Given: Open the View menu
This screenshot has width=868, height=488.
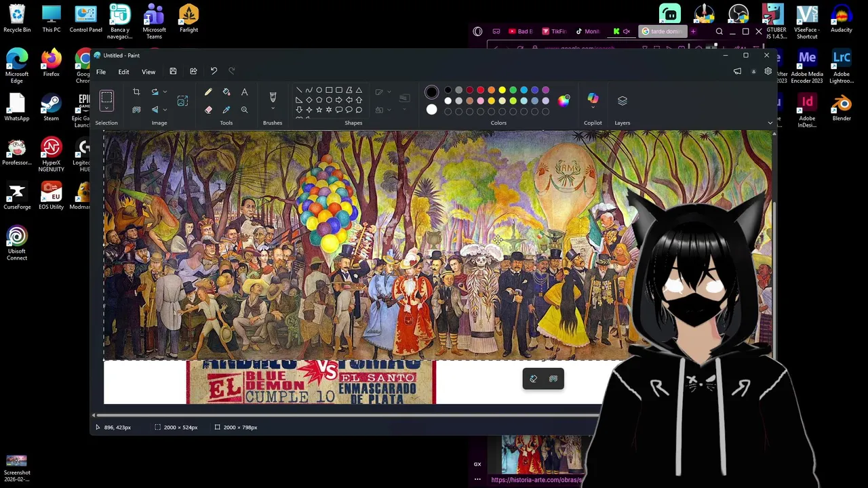Looking at the screenshot, I should (x=148, y=72).
